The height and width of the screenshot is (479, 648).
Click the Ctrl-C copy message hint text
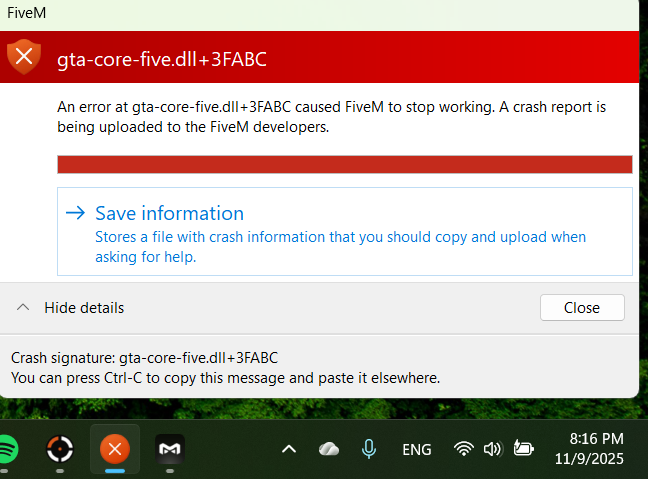point(226,378)
